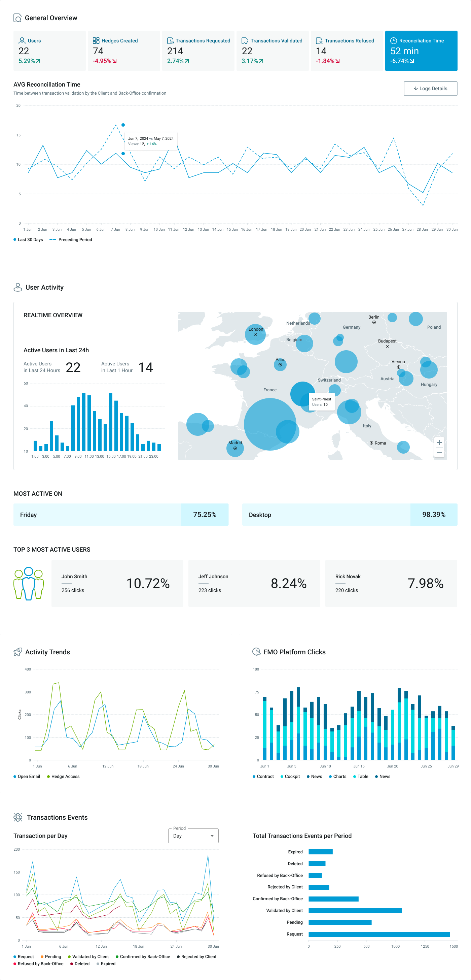The height and width of the screenshot is (980, 471).
Task: Select the Transactions Validated card
Action: point(273,51)
